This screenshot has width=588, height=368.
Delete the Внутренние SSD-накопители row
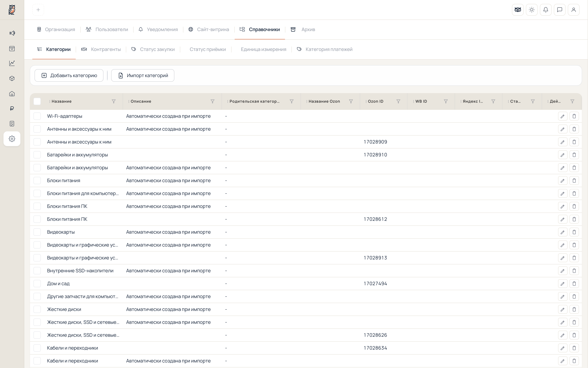[574, 271]
